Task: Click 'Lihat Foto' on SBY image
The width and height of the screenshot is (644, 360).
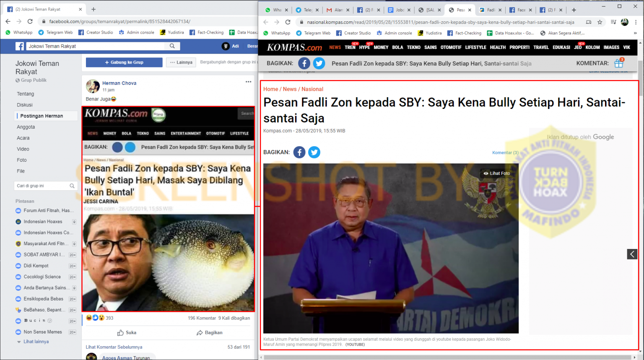Action: (x=497, y=173)
